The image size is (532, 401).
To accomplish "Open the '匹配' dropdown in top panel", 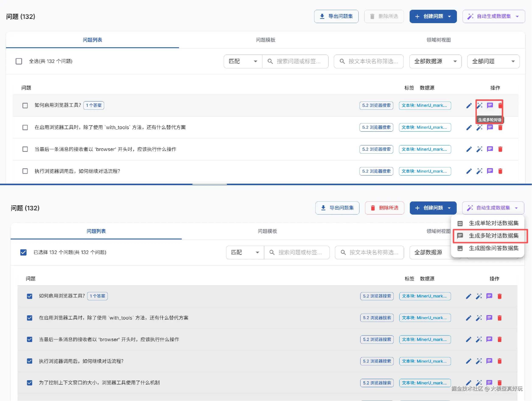I will point(243,61).
